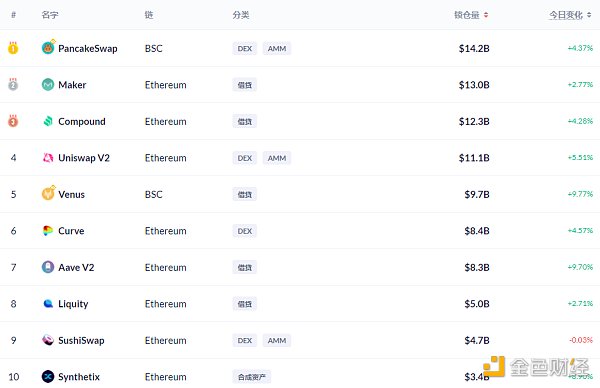Select the DEX tag on Curve row
600x388 pixels.
(245, 231)
